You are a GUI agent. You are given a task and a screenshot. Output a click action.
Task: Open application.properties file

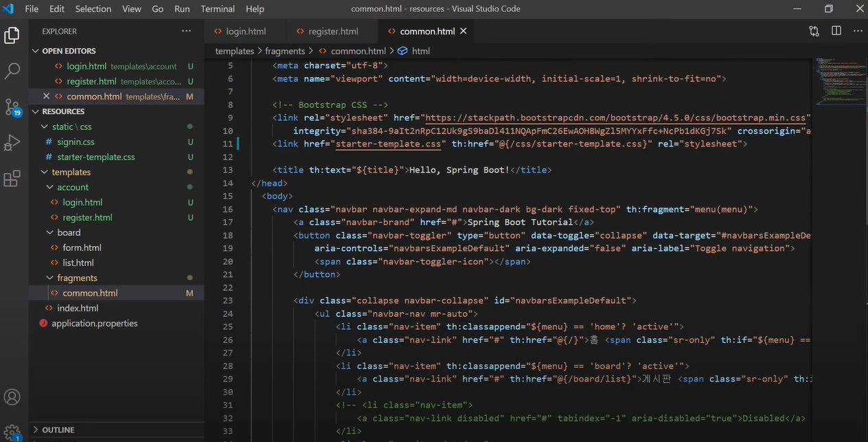tap(94, 323)
